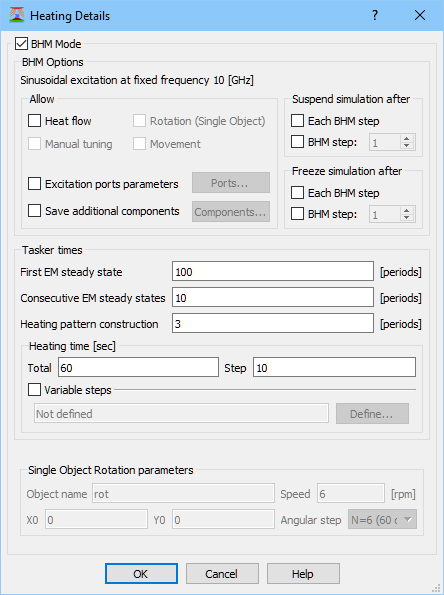Click up arrow of Suspend BHM step spinner

[407, 139]
